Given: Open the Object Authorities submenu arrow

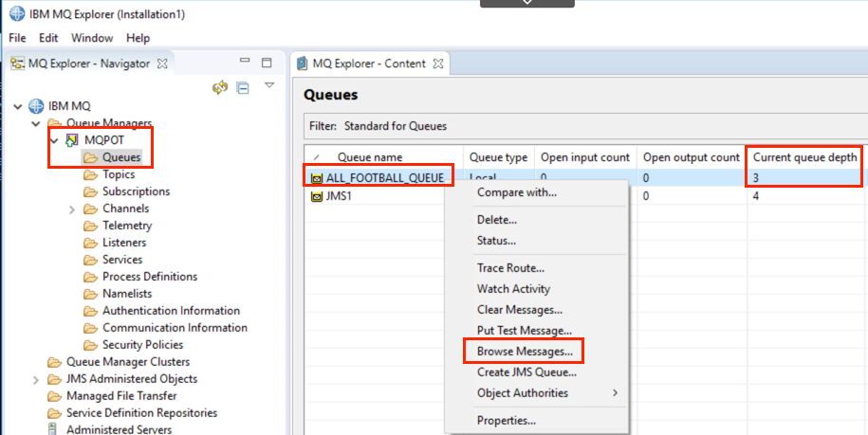Looking at the screenshot, I should pyautogui.click(x=615, y=393).
